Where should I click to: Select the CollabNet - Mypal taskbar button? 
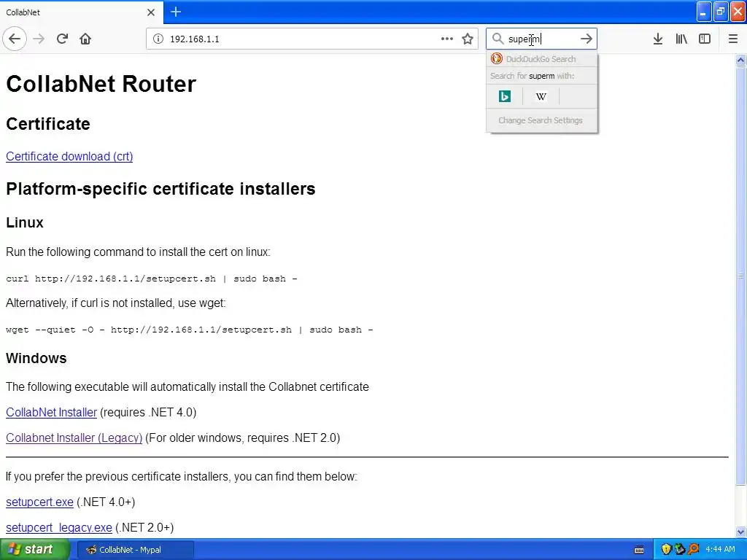point(135,550)
